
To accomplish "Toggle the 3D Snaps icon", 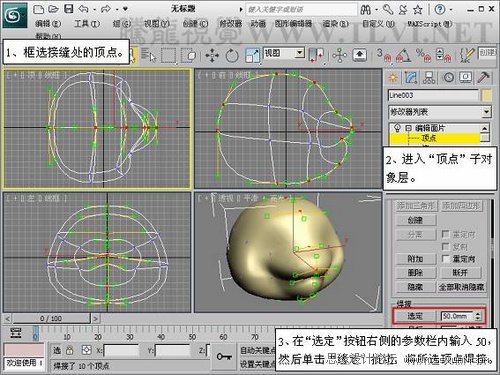I will (383, 55).
